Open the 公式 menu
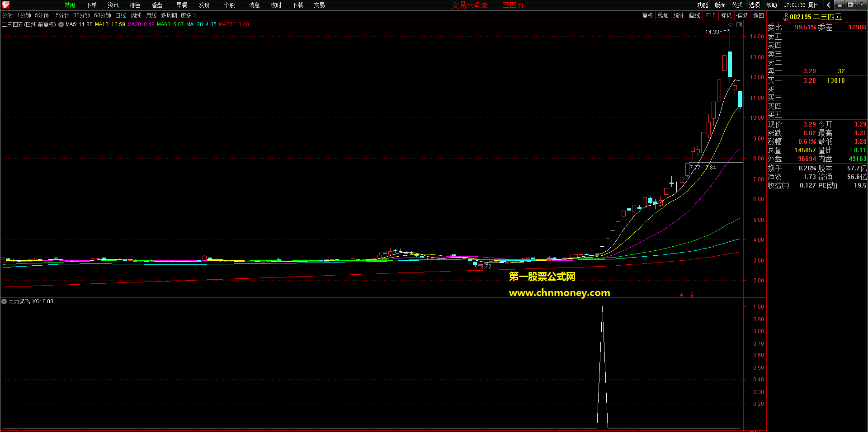This screenshot has height=432, width=868. [737, 5]
